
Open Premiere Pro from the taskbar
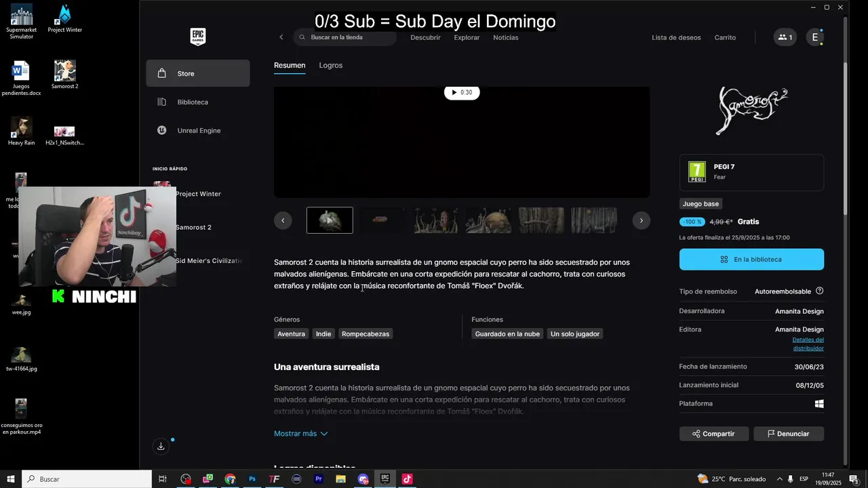click(319, 479)
